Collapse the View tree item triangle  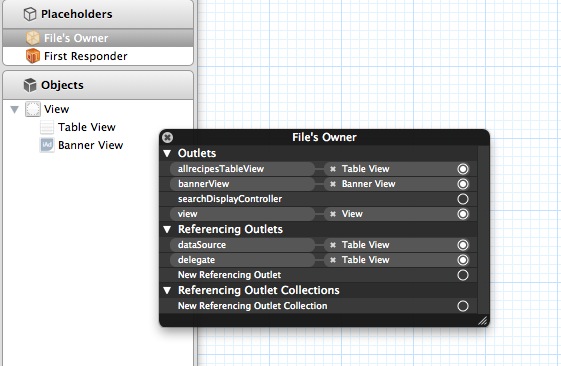15,109
